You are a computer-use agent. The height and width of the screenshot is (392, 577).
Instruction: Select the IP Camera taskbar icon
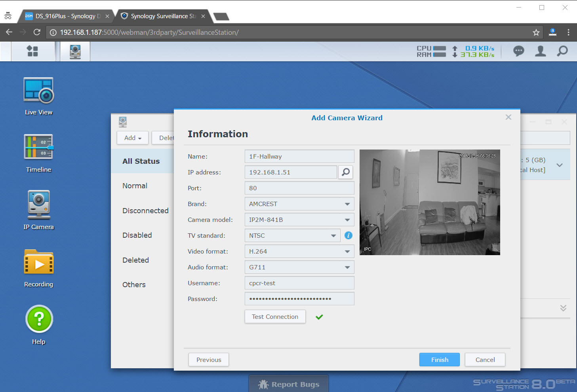[75, 51]
